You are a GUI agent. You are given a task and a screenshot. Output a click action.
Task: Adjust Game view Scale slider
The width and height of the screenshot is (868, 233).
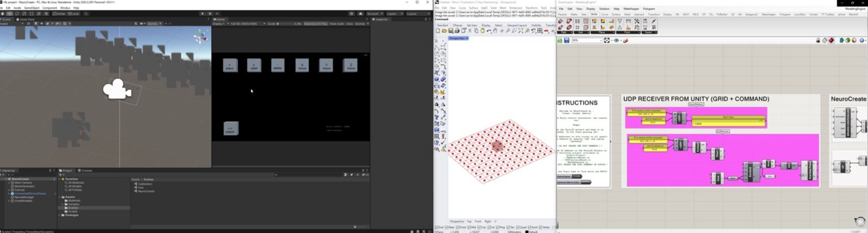tap(284, 23)
